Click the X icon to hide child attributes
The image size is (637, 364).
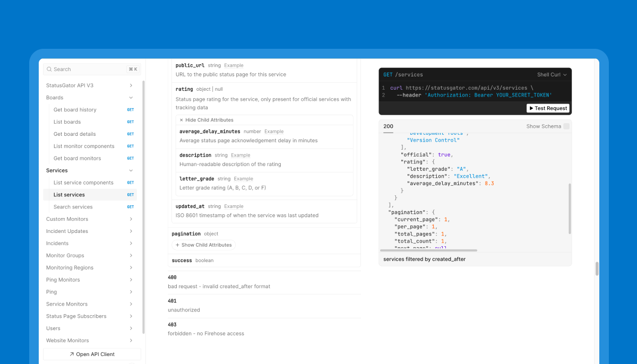pyautogui.click(x=181, y=120)
